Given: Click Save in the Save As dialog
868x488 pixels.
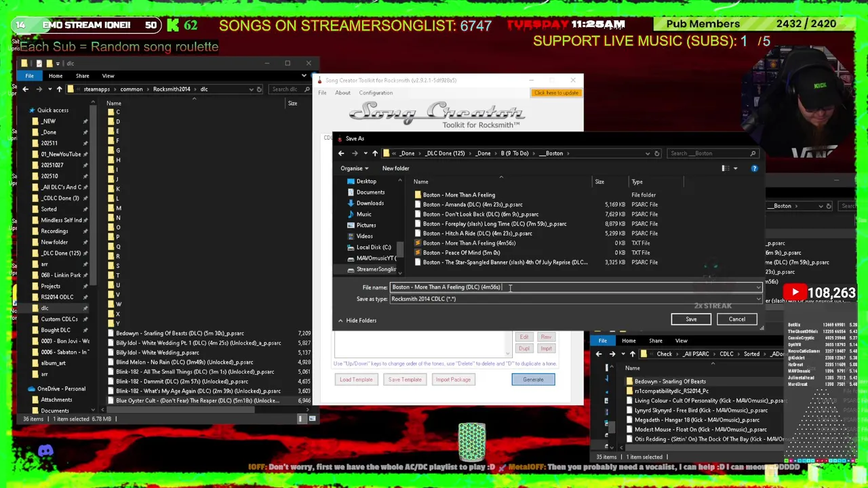Looking at the screenshot, I should (691, 319).
